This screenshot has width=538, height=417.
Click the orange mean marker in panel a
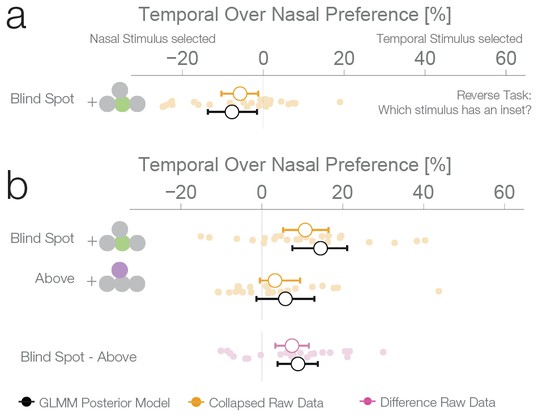tap(240, 93)
